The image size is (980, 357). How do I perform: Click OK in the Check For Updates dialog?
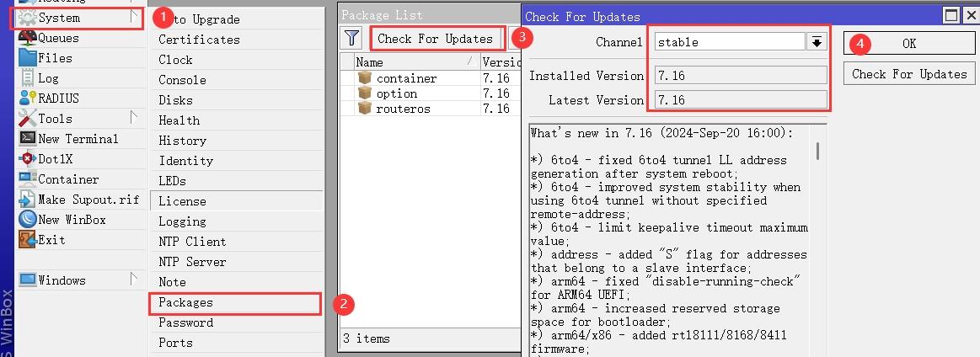(x=909, y=44)
